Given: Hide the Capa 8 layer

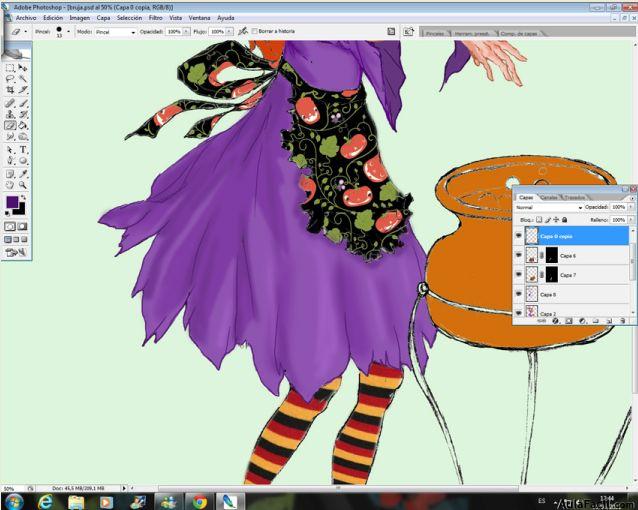Looking at the screenshot, I should [518, 294].
